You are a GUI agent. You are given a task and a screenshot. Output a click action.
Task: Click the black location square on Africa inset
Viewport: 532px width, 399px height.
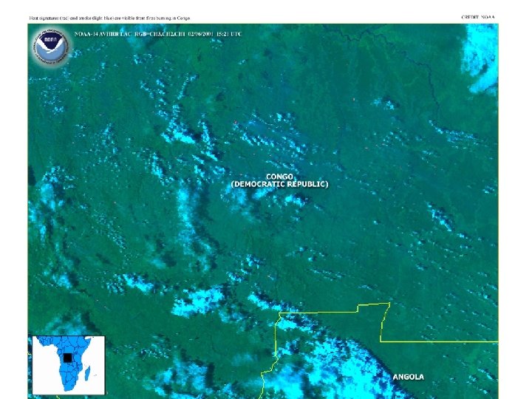(x=67, y=358)
